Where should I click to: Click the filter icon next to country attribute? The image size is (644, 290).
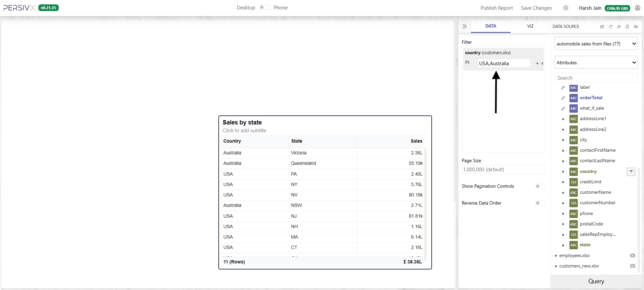point(631,172)
